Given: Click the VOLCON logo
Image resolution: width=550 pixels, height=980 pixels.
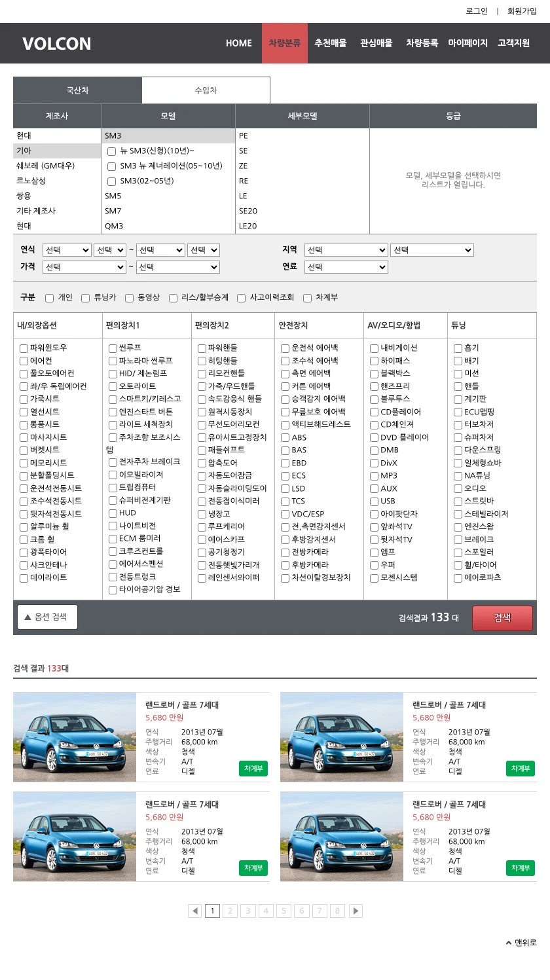Looking at the screenshot, I should (x=57, y=44).
